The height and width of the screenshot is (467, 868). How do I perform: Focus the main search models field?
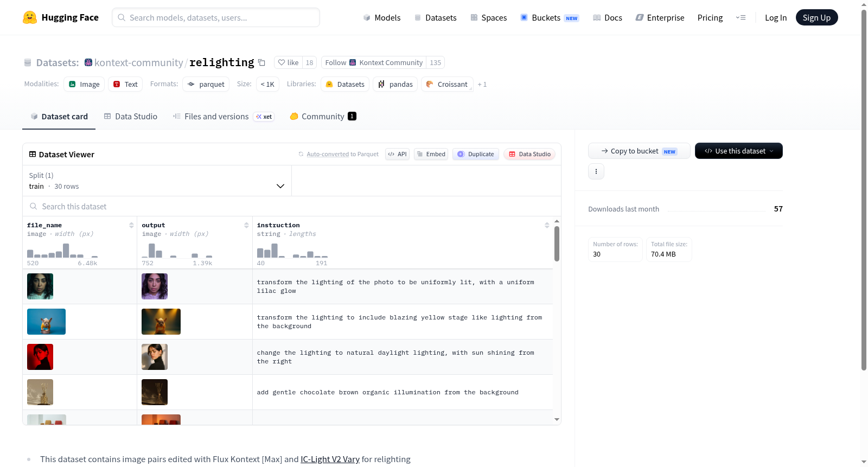216,17
